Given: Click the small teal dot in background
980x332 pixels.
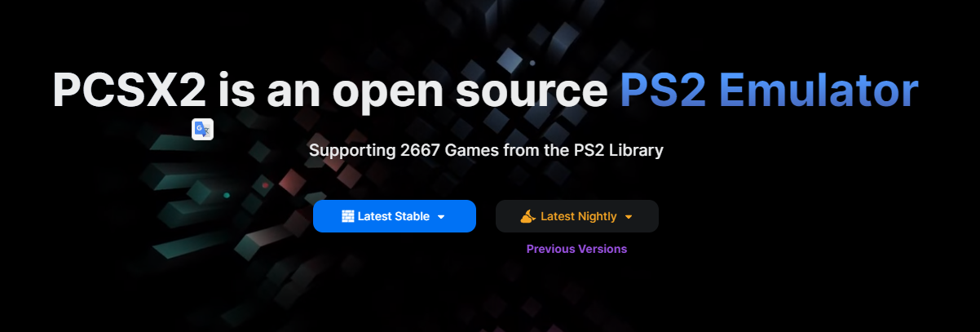Looking at the screenshot, I should click(227, 195).
